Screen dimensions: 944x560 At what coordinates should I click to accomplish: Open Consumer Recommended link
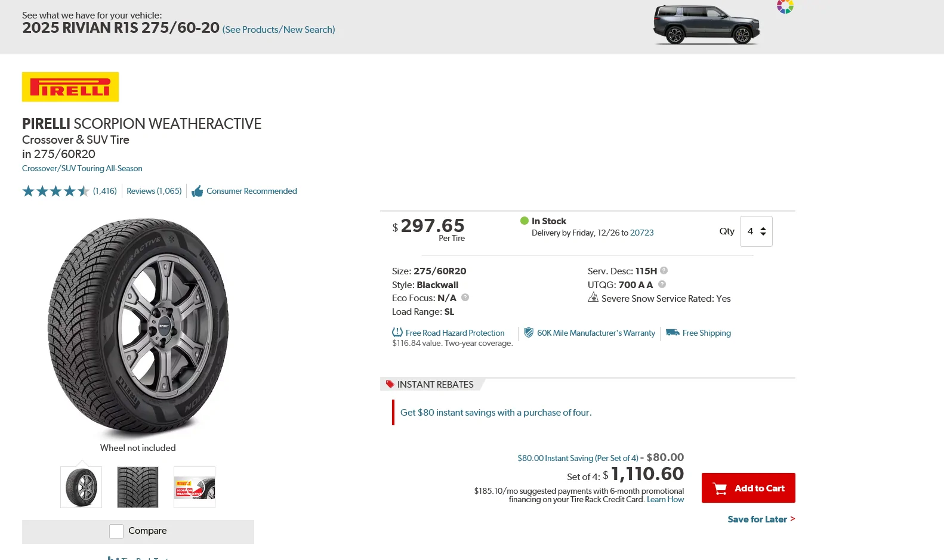pyautogui.click(x=252, y=191)
